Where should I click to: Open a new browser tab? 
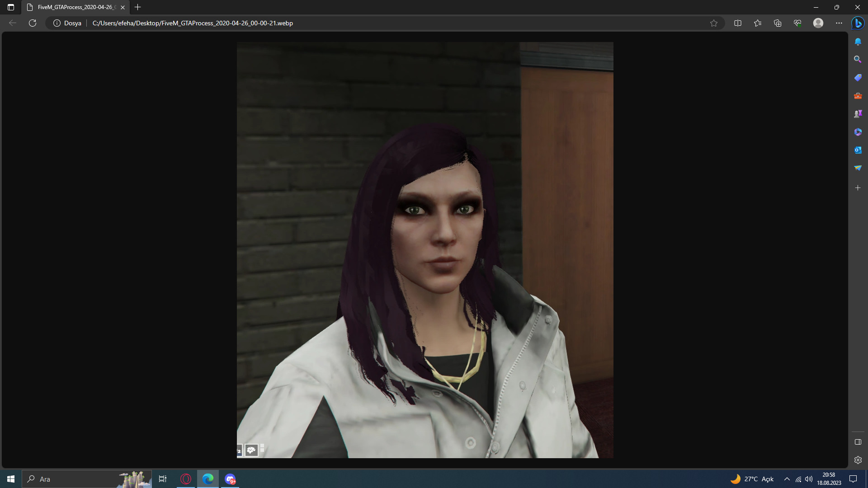coord(138,7)
